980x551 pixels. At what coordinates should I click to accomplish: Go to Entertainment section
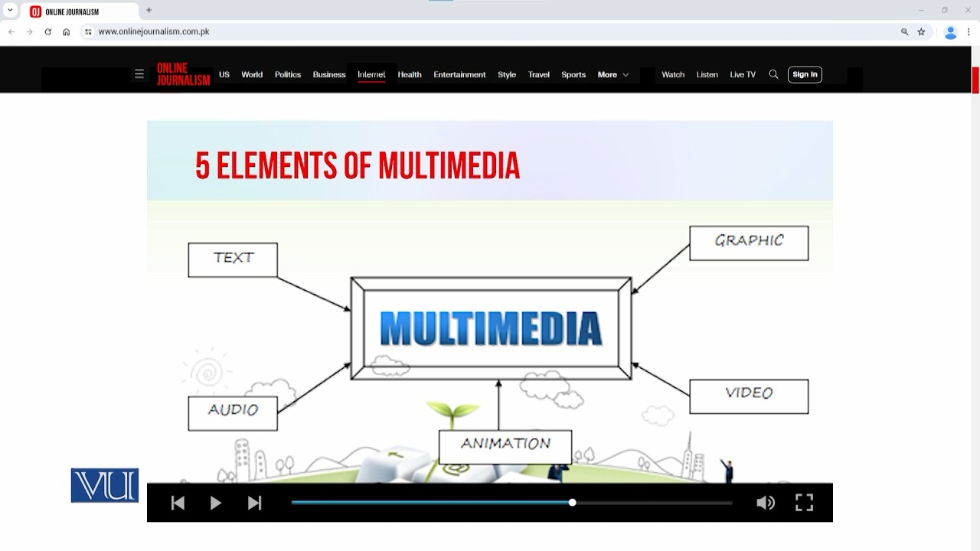click(x=459, y=74)
